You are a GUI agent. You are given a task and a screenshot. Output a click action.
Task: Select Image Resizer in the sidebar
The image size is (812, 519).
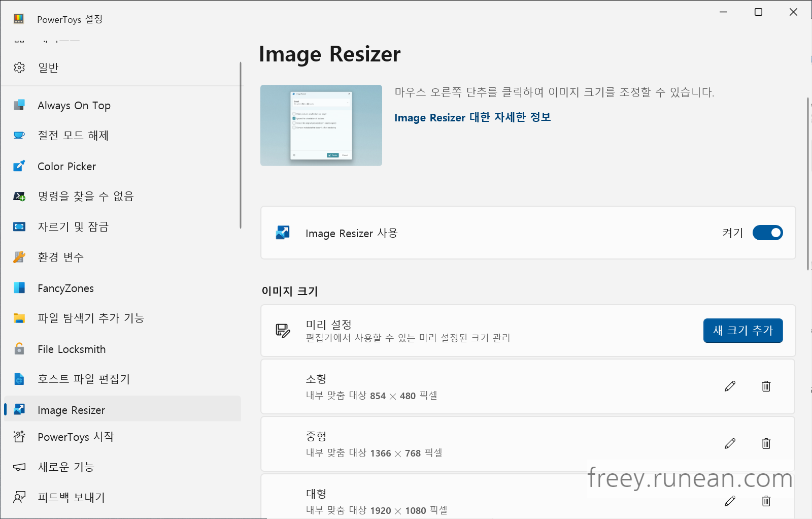(71, 410)
